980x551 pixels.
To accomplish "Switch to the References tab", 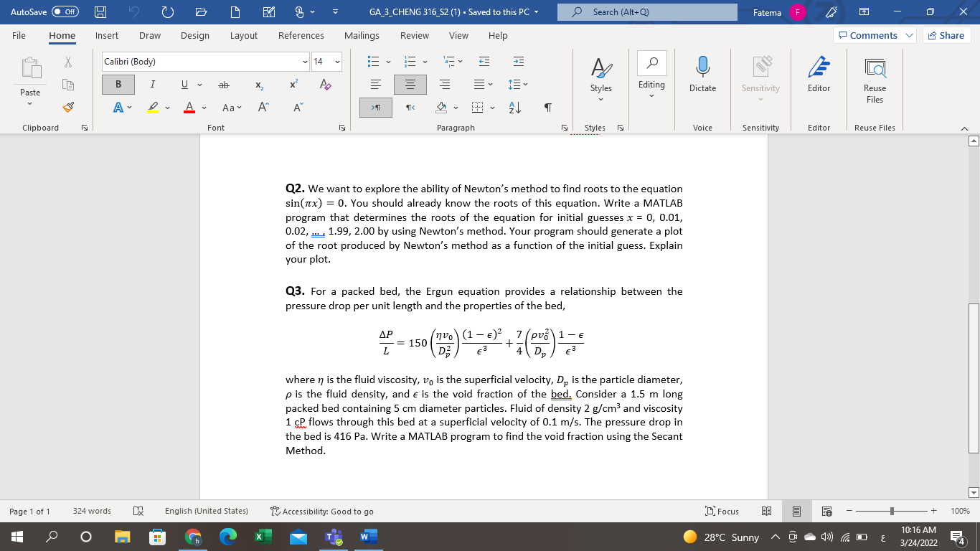I will (x=301, y=35).
